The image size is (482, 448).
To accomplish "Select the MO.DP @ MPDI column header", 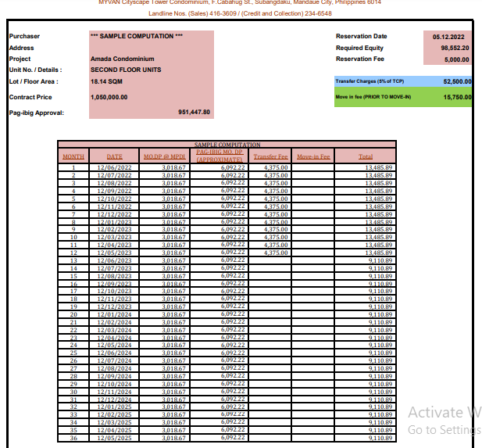I will pos(163,156).
